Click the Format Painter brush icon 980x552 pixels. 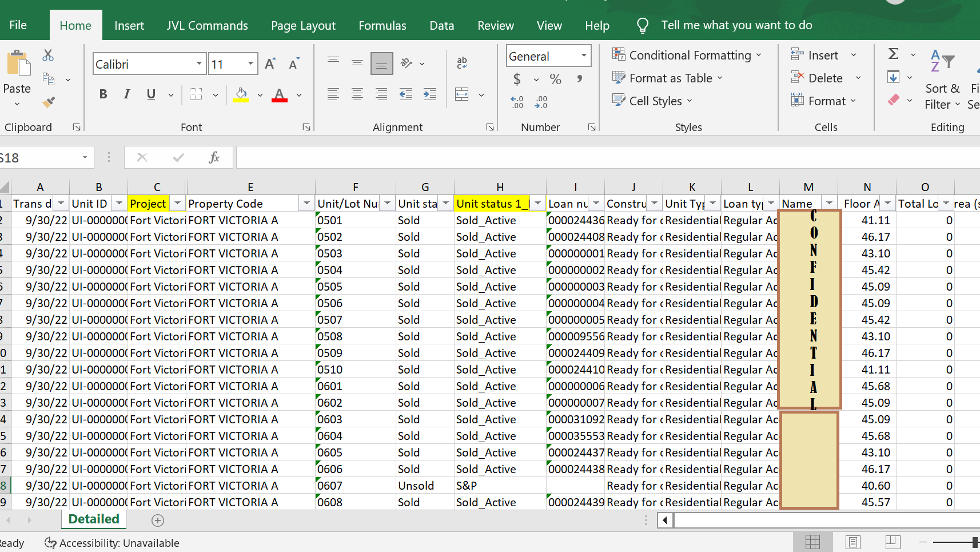pyautogui.click(x=49, y=102)
